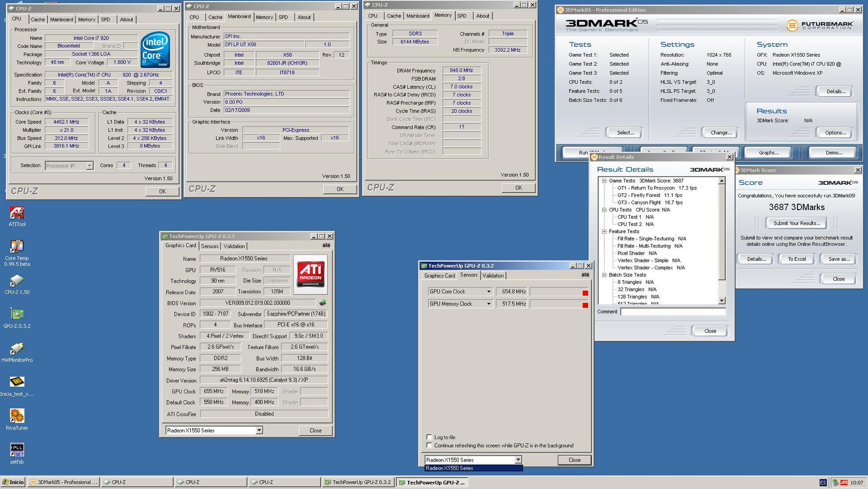Screen dimensions: 868x489
Task: Open the ATITool desktop icon
Action: coord(17,216)
